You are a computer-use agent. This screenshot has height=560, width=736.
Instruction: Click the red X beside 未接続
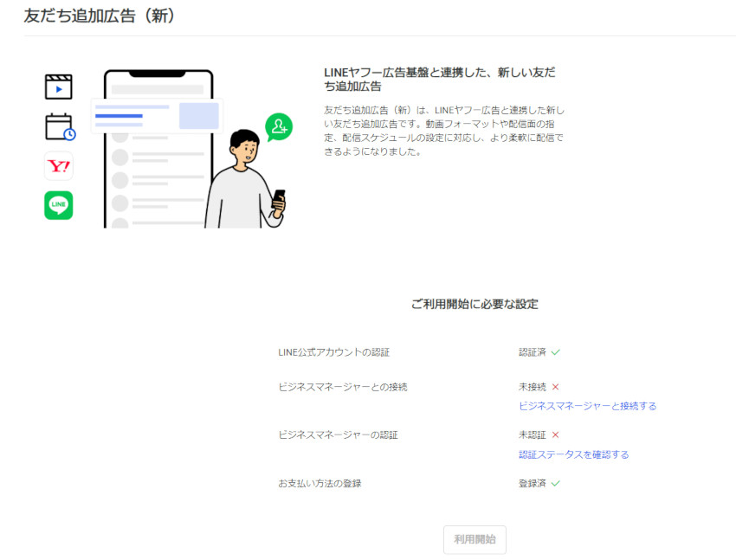tap(556, 387)
